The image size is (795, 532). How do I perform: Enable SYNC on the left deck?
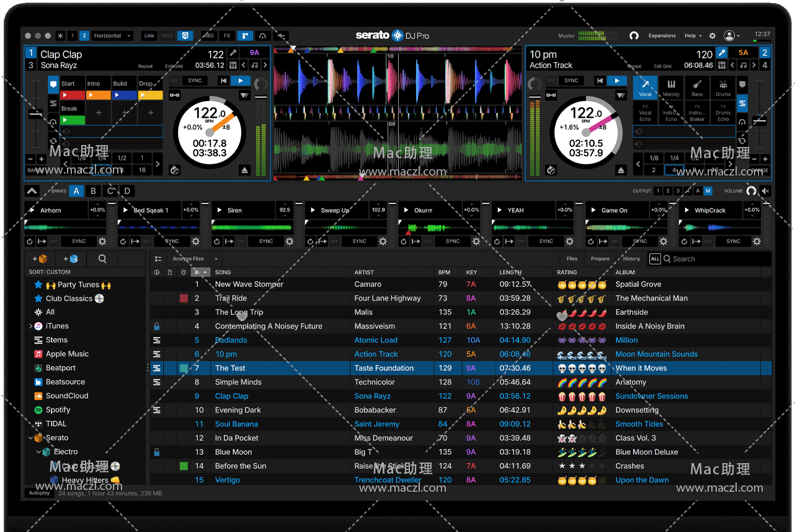195,81
